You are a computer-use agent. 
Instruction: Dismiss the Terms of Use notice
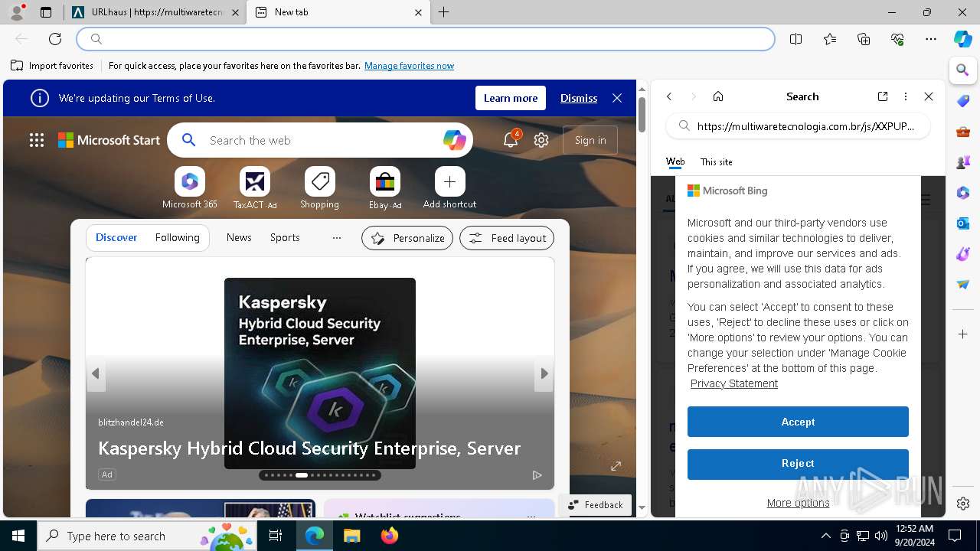(579, 98)
